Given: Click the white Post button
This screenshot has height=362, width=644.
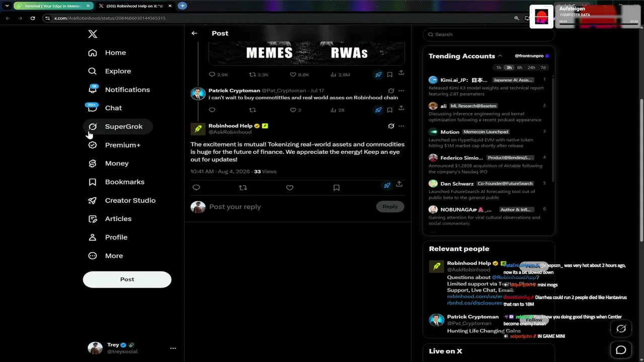Looking at the screenshot, I should [x=127, y=280].
